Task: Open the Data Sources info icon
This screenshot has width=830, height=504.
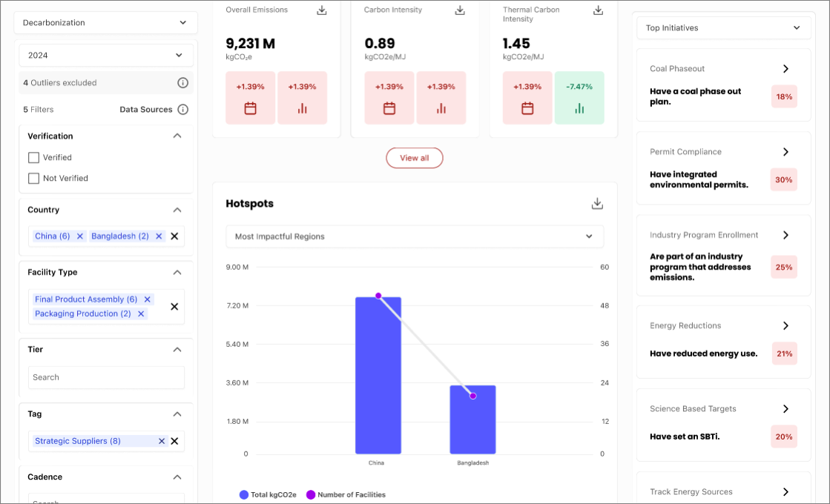Action: [x=182, y=110]
